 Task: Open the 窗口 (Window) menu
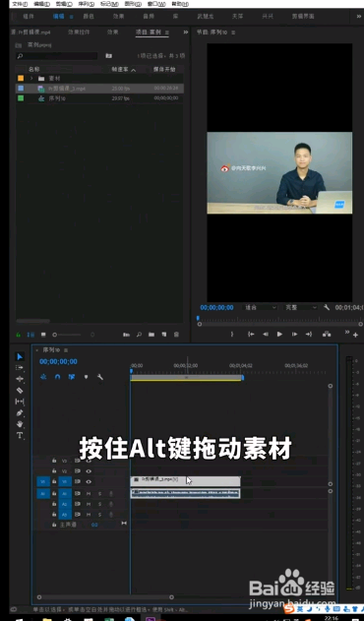click(x=156, y=4)
